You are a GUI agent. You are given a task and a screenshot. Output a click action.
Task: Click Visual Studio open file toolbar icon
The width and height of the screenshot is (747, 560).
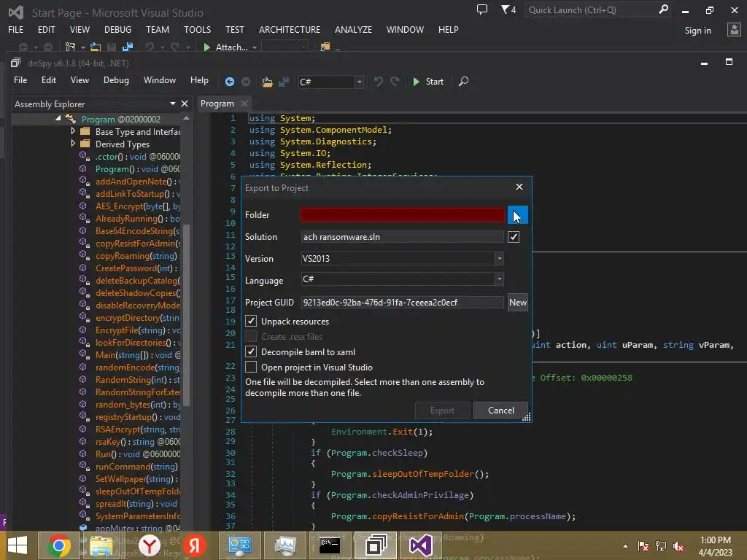click(x=96, y=47)
